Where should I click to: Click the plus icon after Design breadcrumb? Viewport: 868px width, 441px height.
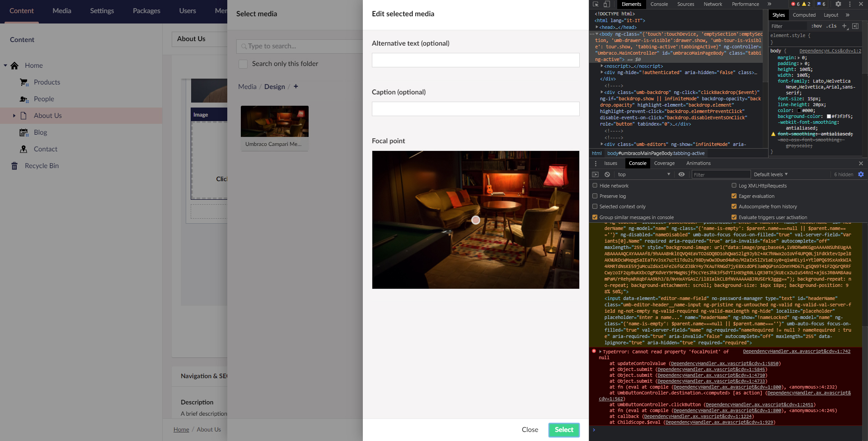pyautogui.click(x=296, y=86)
